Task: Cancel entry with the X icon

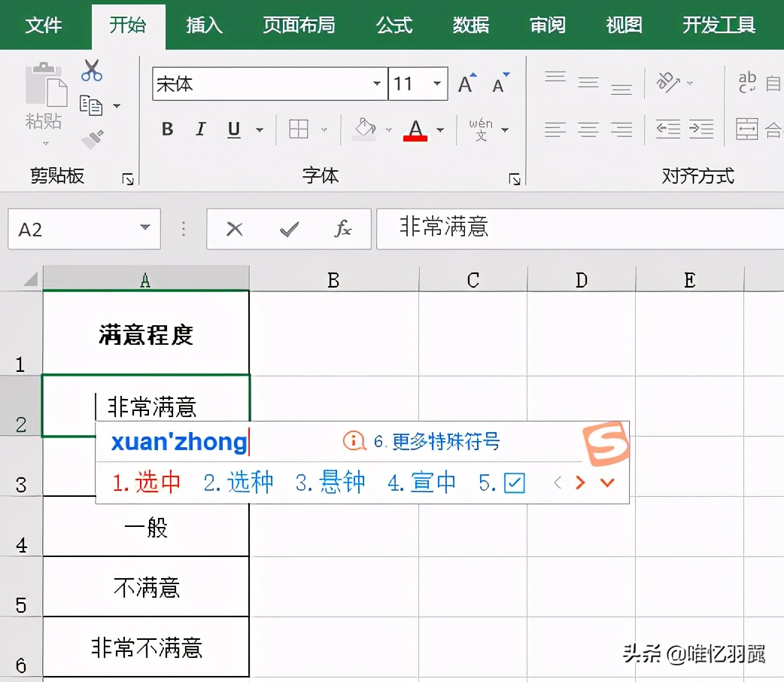Action: pyautogui.click(x=234, y=229)
